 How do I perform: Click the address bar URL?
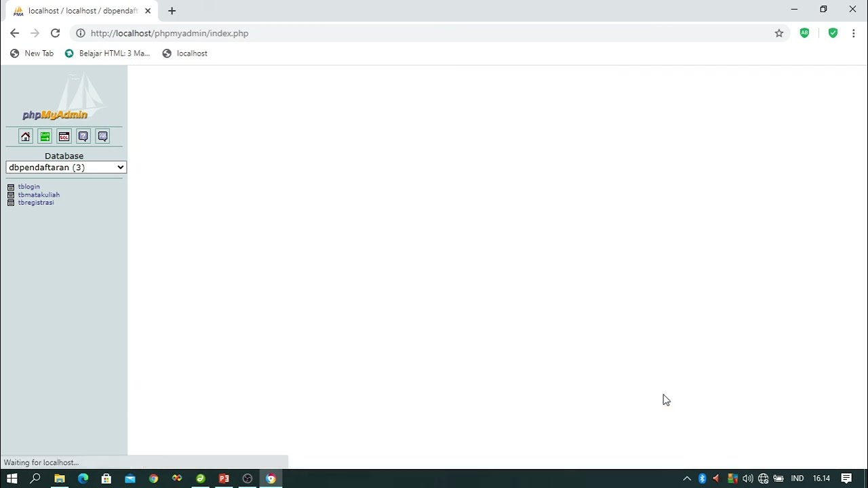(x=170, y=33)
